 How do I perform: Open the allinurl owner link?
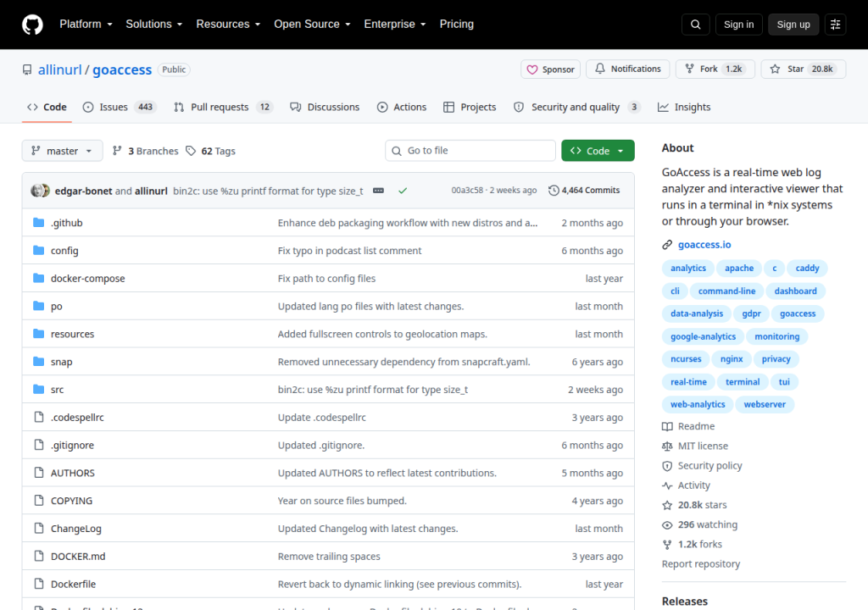[60, 69]
